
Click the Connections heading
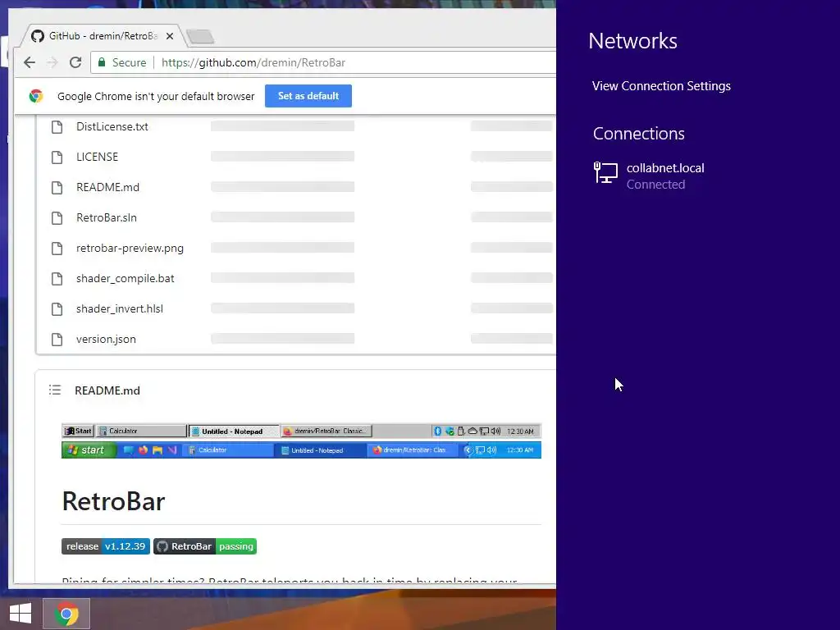(x=638, y=134)
